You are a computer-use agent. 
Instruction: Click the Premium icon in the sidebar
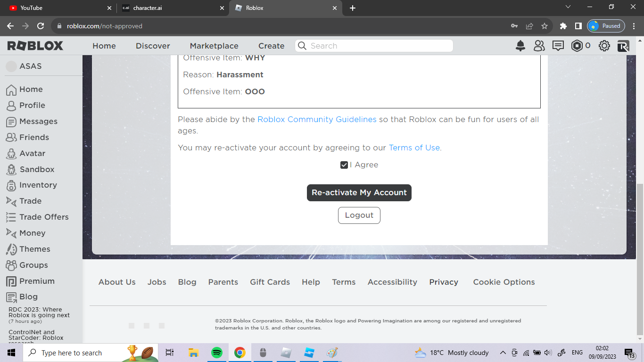[x=11, y=281]
